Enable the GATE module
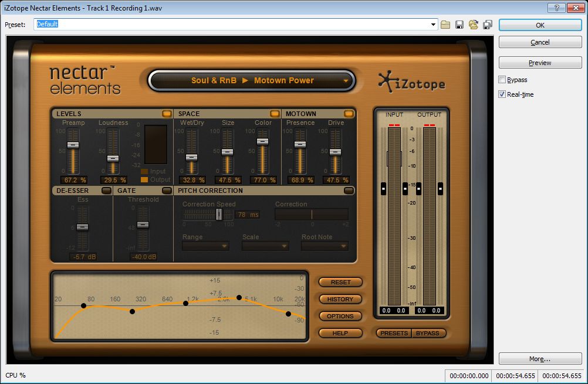Viewport: 588px width, 384px height. 167,191
